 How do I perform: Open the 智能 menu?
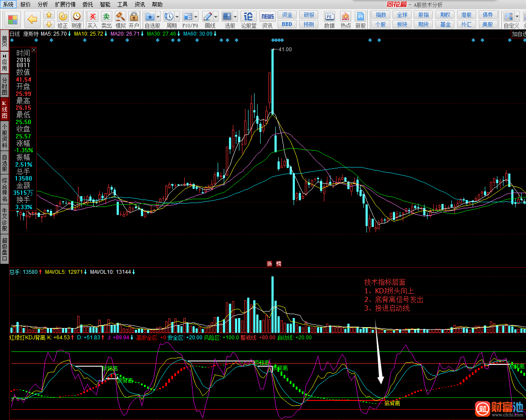tap(105, 4)
